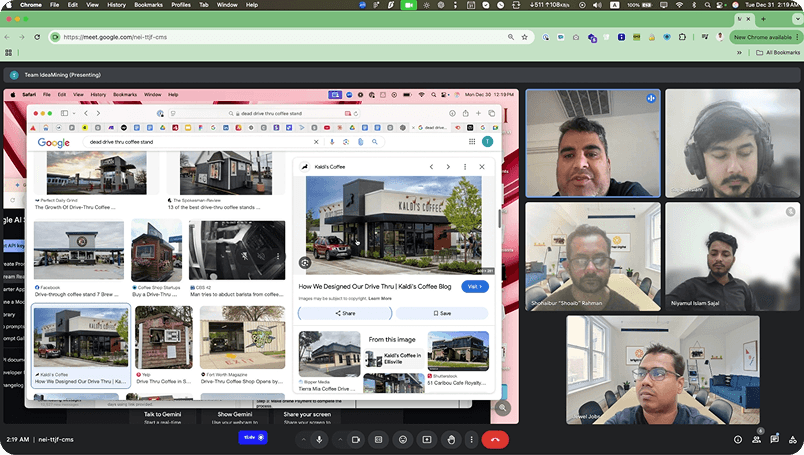Open more options three-dot menu in Meet

pyautogui.click(x=474, y=439)
